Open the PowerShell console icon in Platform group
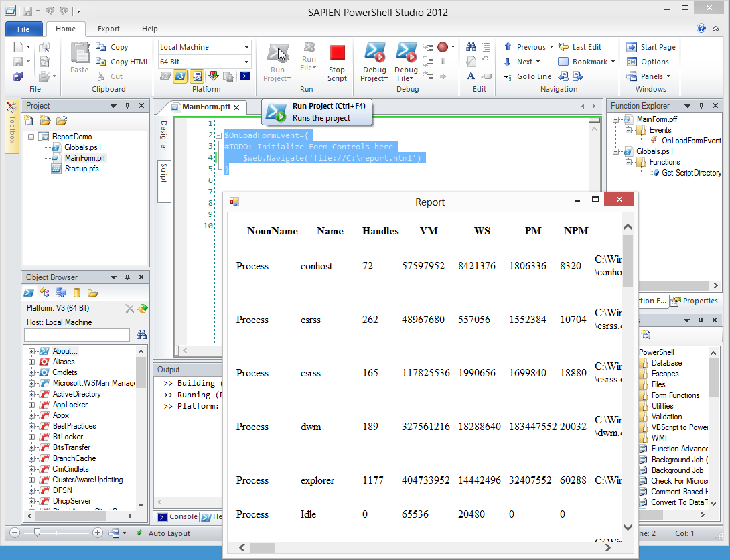 [245, 76]
